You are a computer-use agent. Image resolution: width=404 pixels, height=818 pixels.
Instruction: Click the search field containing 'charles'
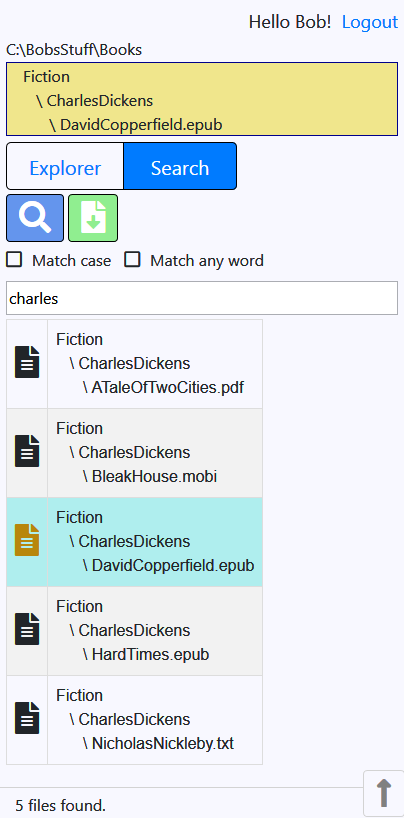point(202,298)
